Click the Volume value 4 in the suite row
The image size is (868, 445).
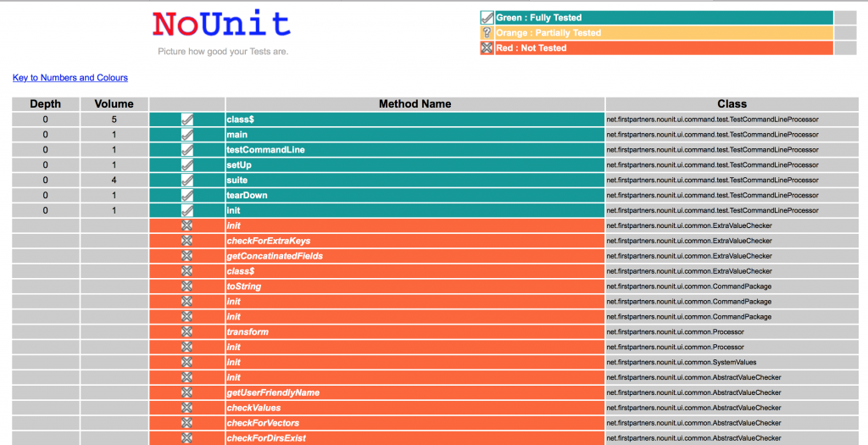[114, 181]
